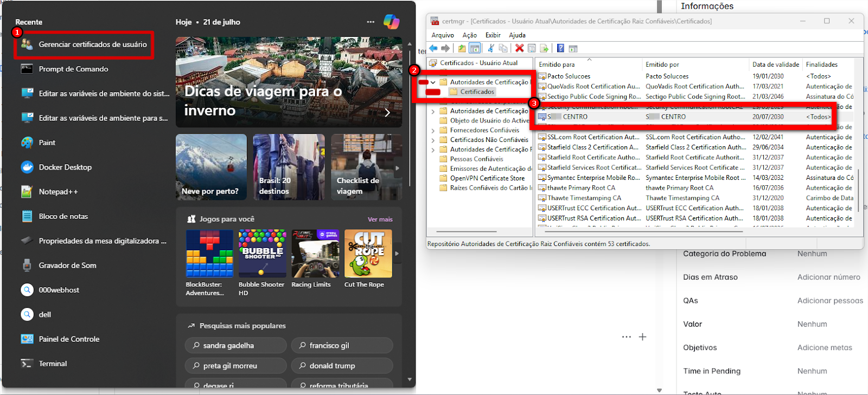Select the donald trump popular search
868x395 pixels.
tap(342, 366)
